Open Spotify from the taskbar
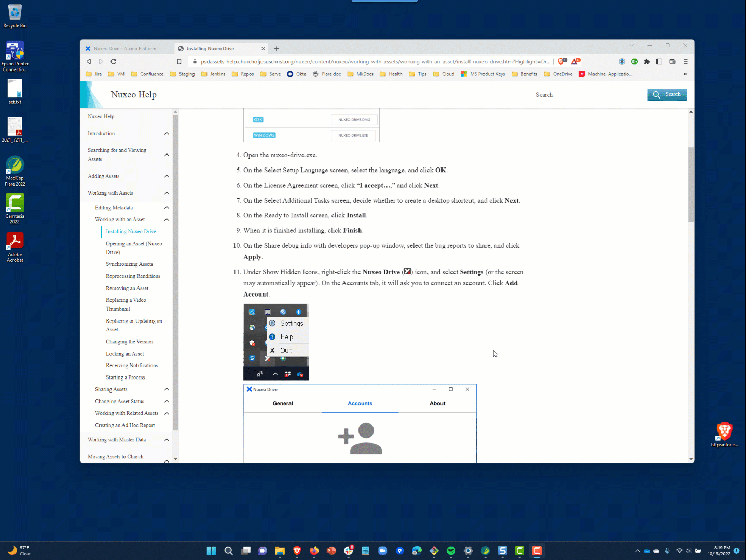 tap(451, 551)
